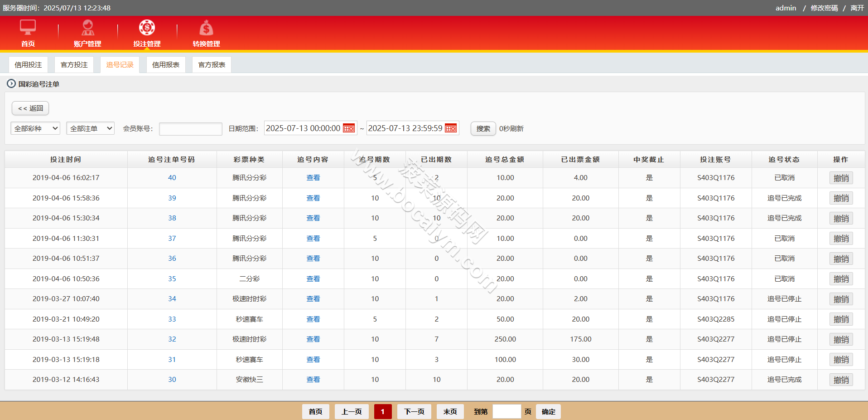This screenshot has width=868, height=420.
Task: Click 撤销 for order 38
Action: click(x=841, y=218)
